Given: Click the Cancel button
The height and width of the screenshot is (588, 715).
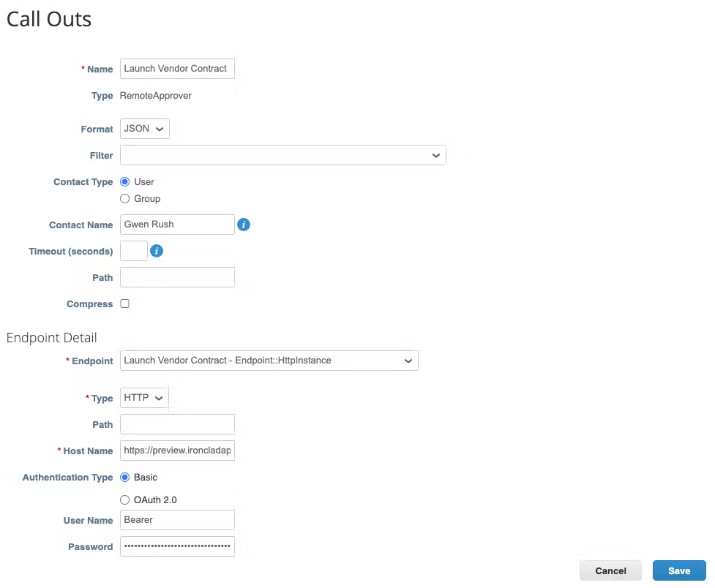Looking at the screenshot, I should point(610,570).
